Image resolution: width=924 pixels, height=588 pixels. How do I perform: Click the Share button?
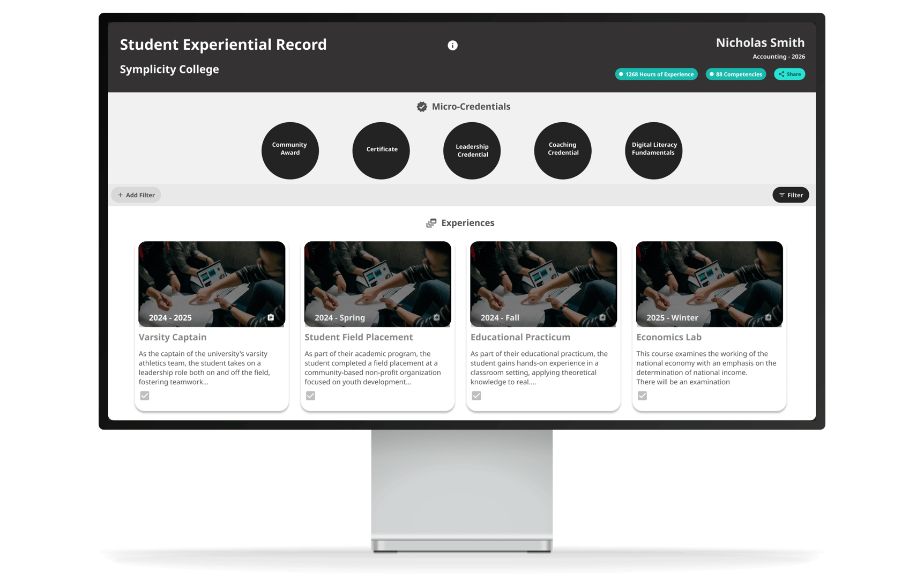tap(789, 74)
